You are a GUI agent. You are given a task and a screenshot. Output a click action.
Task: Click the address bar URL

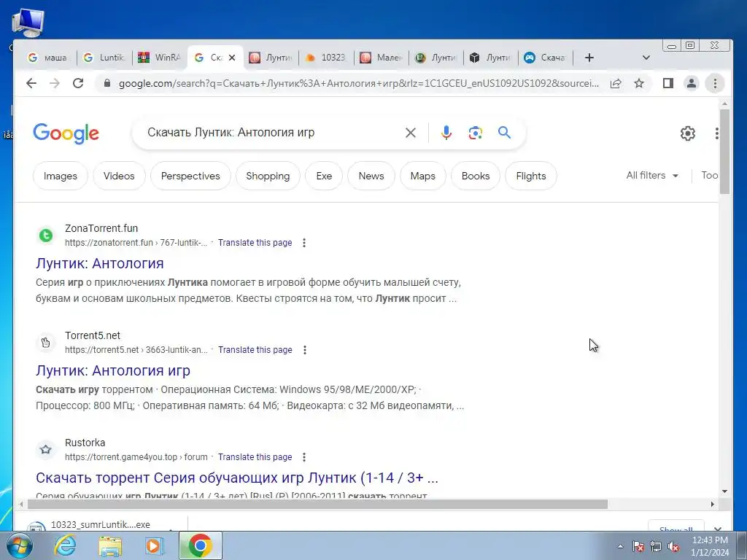(x=359, y=83)
